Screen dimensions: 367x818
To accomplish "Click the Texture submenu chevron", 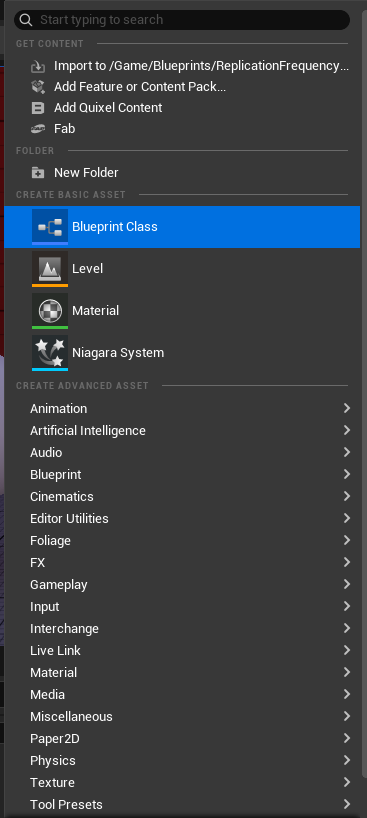I will [x=347, y=782].
